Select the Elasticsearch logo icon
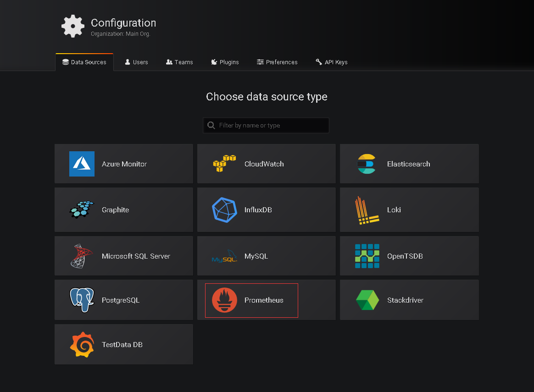 [367, 164]
